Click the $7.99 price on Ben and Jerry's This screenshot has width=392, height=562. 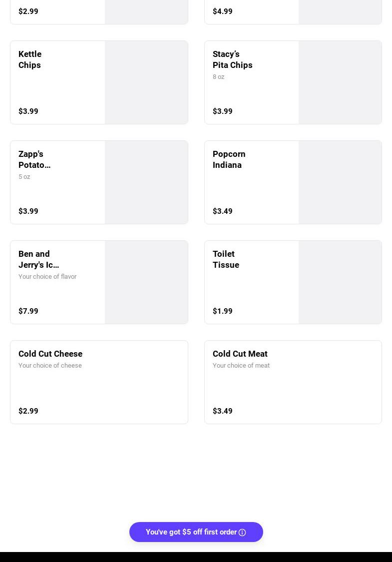tap(28, 311)
